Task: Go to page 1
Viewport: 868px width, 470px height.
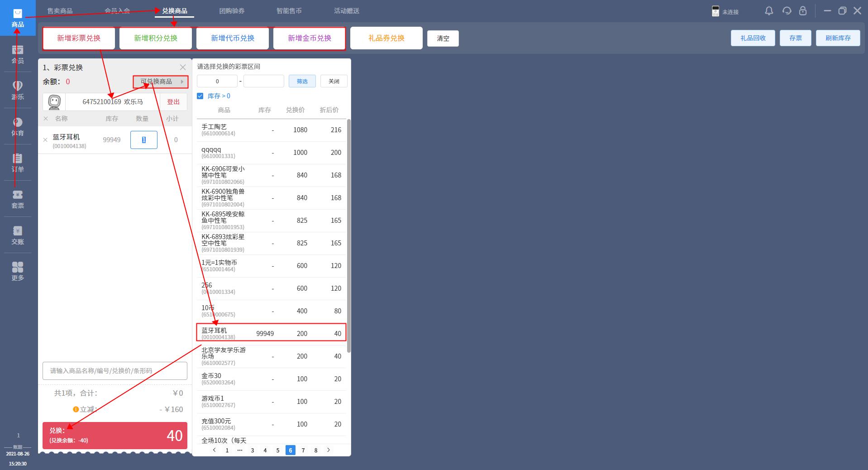Action: point(227,450)
